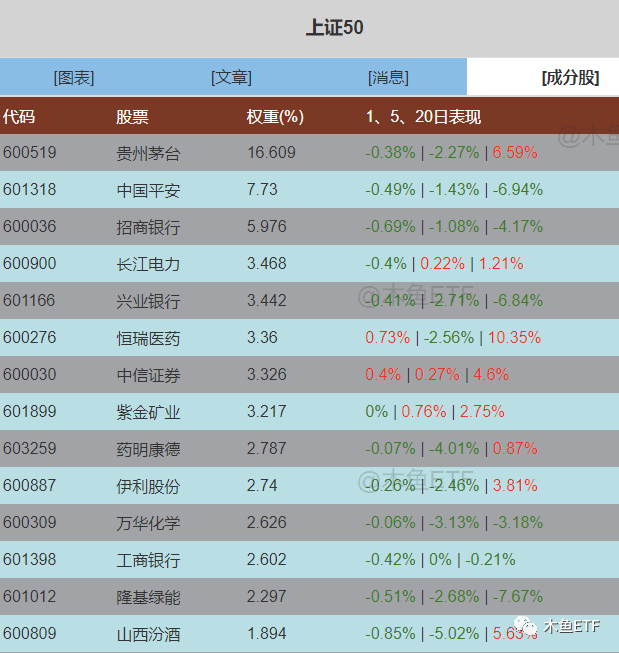Select stock code 600519
Image resolution: width=619 pixels, height=653 pixels.
30,152
